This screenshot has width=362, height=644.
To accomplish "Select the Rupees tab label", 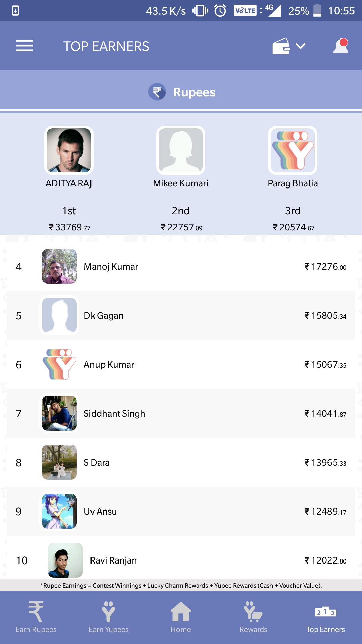I will (x=194, y=92).
